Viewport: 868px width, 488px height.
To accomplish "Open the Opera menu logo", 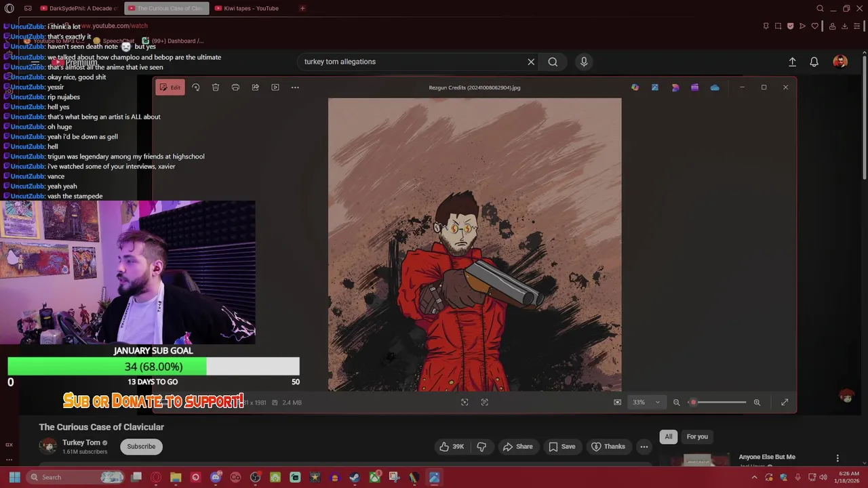I will coord(9,8).
